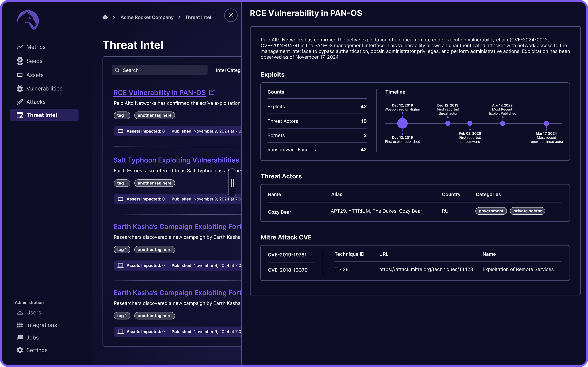Open the Users administration page
Viewport: 588px width, 367px height.
[x=34, y=312]
